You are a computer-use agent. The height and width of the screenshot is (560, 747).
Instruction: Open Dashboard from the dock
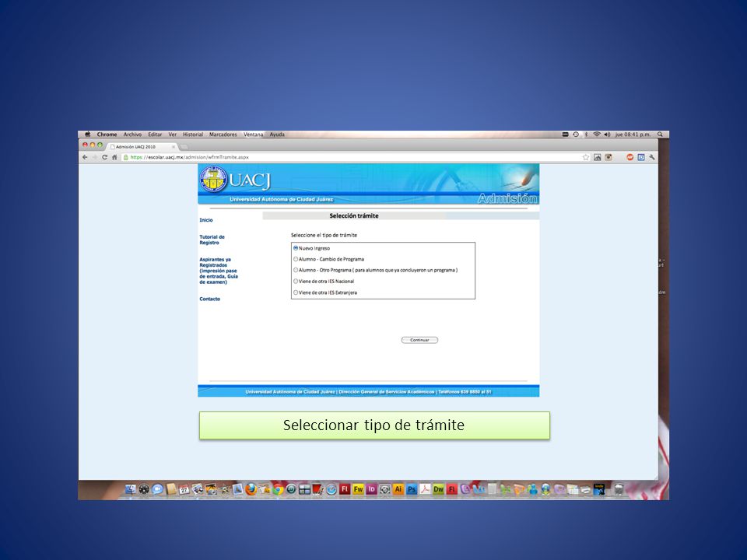144,489
